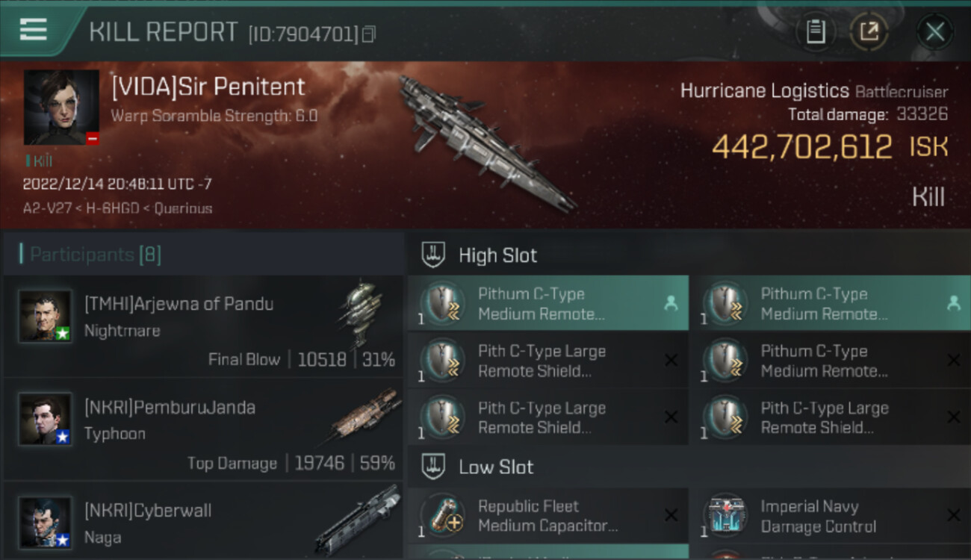Collapse the High Slot section
The image size is (971, 560).
(x=497, y=255)
